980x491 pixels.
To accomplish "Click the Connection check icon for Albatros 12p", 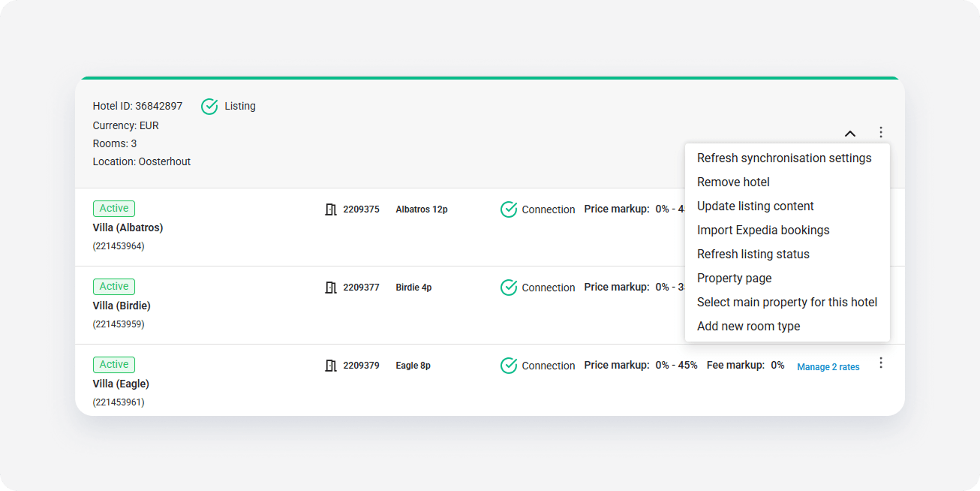I will (x=509, y=209).
